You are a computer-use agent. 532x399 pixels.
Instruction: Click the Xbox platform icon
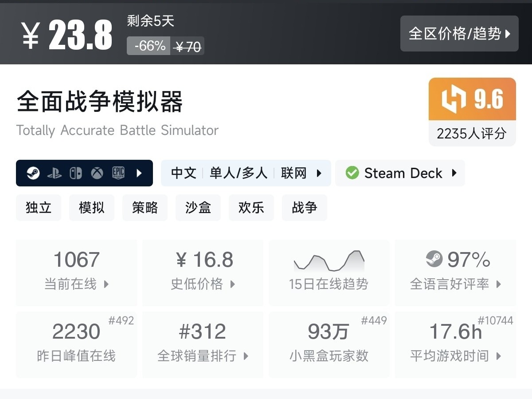tap(97, 173)
